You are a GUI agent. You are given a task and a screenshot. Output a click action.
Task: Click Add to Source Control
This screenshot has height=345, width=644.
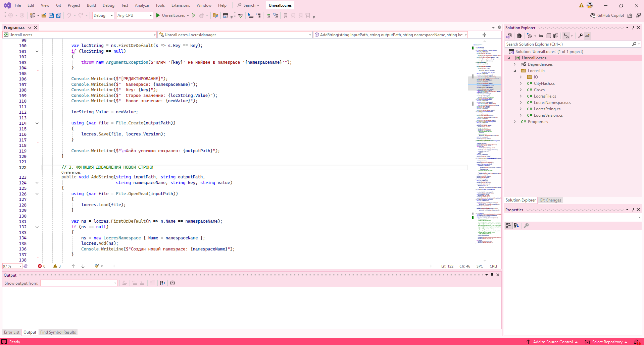click(x=552, y=342)
